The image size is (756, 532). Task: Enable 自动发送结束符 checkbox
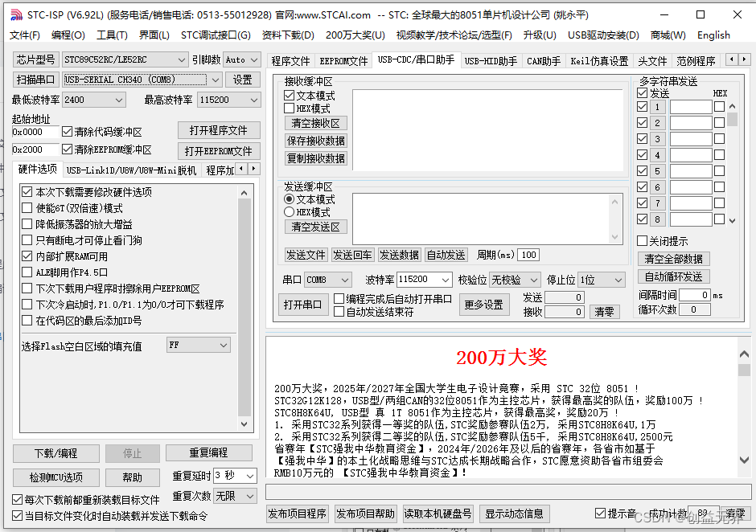pos(339,312)
